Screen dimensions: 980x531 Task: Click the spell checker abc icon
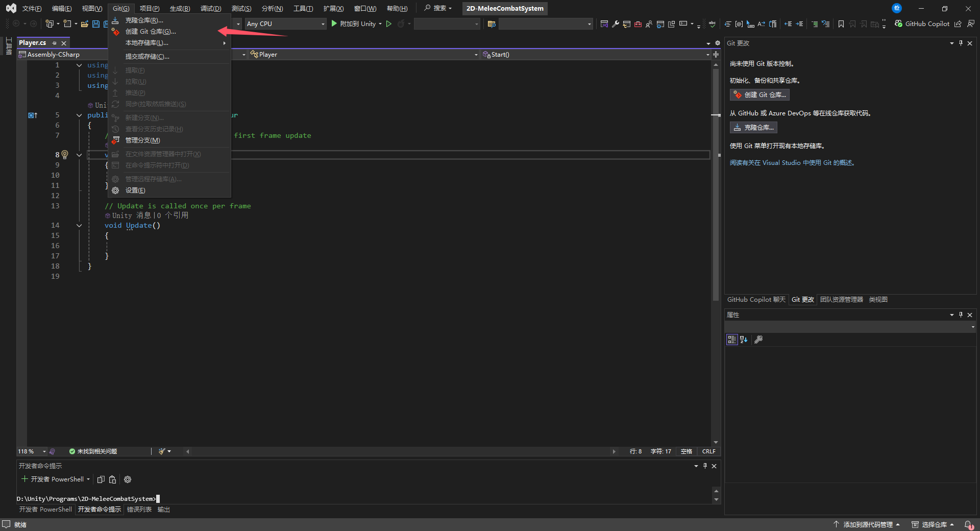pos(712,24)
